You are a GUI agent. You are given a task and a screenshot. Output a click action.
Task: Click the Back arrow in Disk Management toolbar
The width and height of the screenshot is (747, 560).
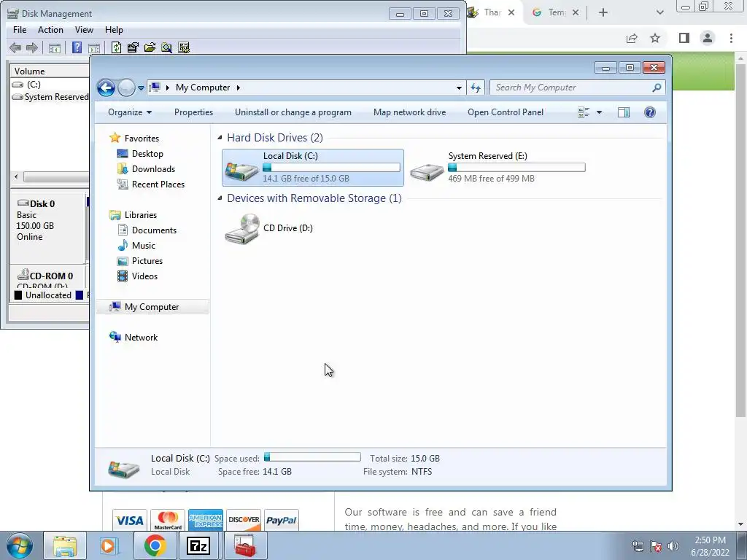15,47
